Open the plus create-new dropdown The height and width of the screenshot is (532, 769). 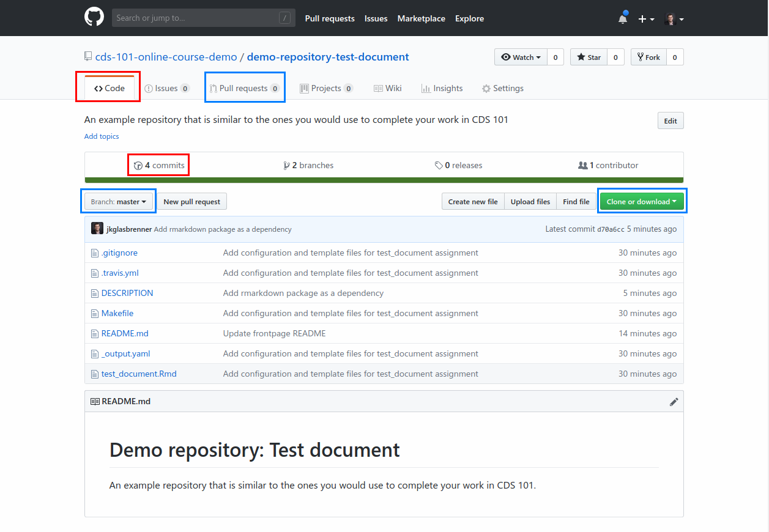pyautogui.click(x=646, y=19)
